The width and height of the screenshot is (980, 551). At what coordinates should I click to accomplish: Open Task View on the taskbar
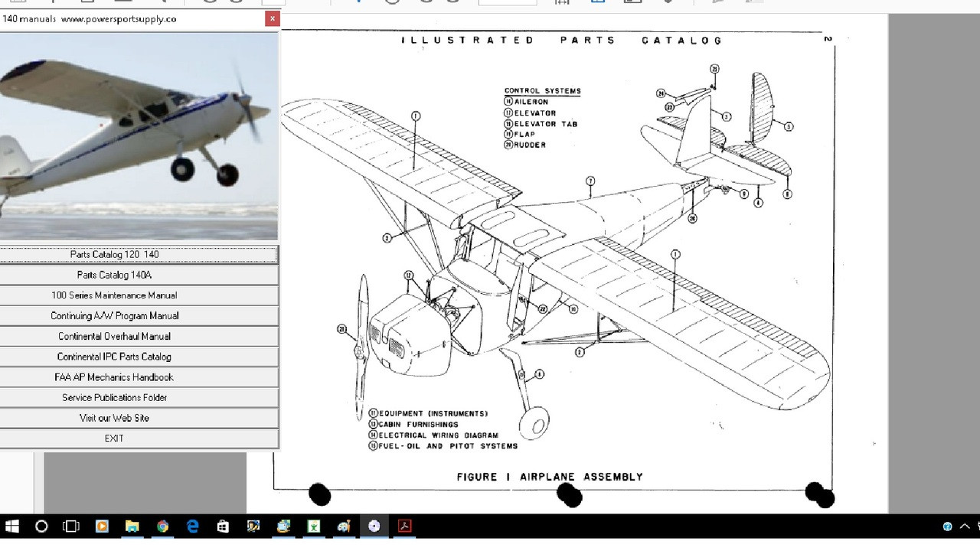point(71,527)
